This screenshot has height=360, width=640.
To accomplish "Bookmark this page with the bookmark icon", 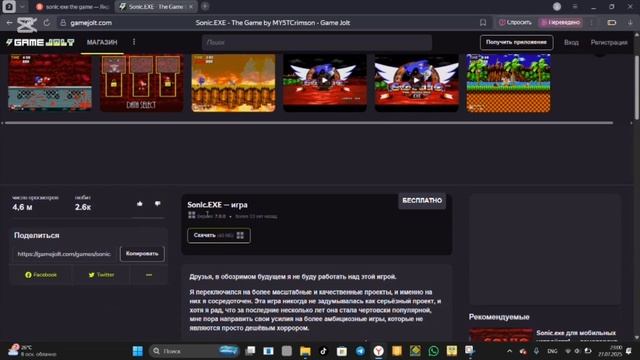I will (483, 23).
